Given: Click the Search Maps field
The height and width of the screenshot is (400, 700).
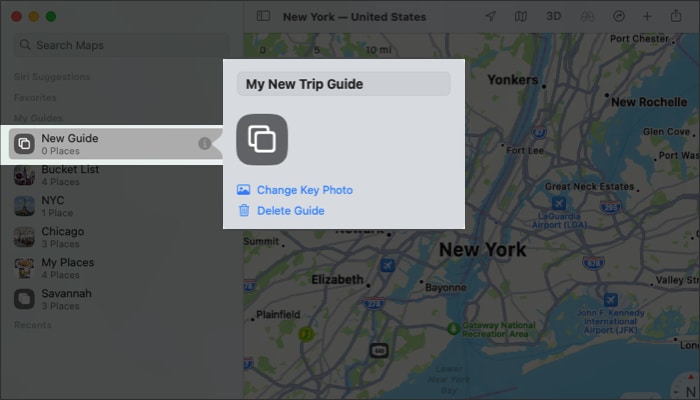Looking at the screenshot, I should coord(122,45).
